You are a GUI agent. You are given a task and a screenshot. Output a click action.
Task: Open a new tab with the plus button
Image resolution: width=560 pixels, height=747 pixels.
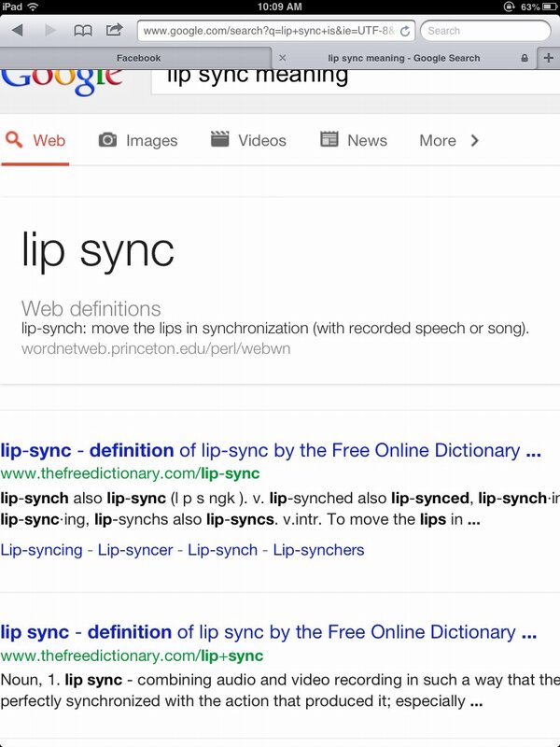[x=548, y=58]
